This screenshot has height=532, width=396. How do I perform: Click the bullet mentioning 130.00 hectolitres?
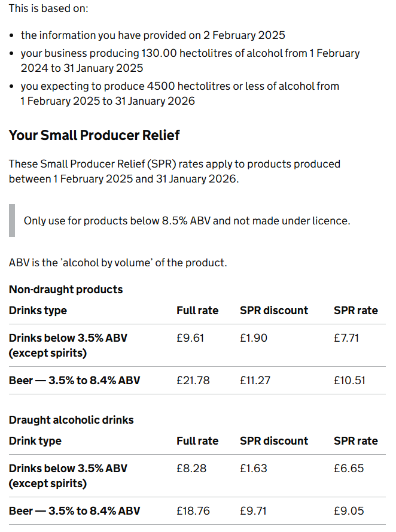click(190, 60)
